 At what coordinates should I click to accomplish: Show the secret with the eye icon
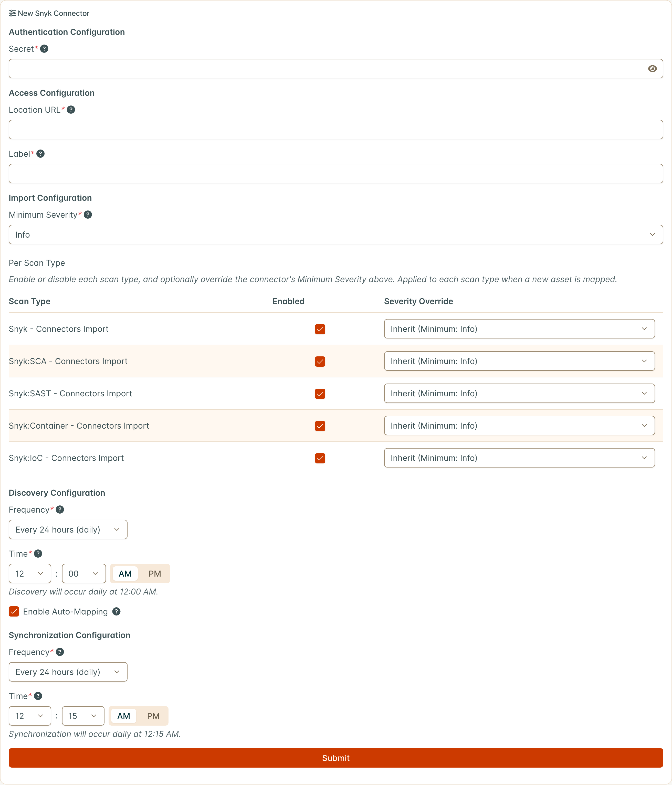tap(652, 69)
